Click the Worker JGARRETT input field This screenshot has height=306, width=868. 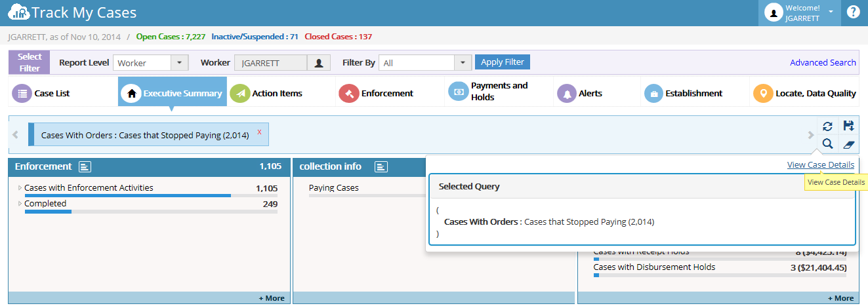[270, 63]
